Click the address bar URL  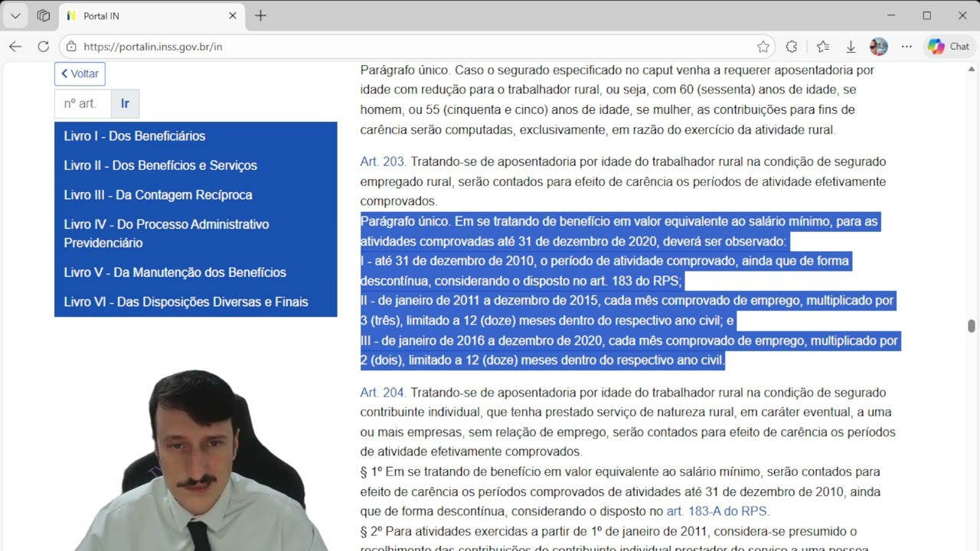(153, 47)
